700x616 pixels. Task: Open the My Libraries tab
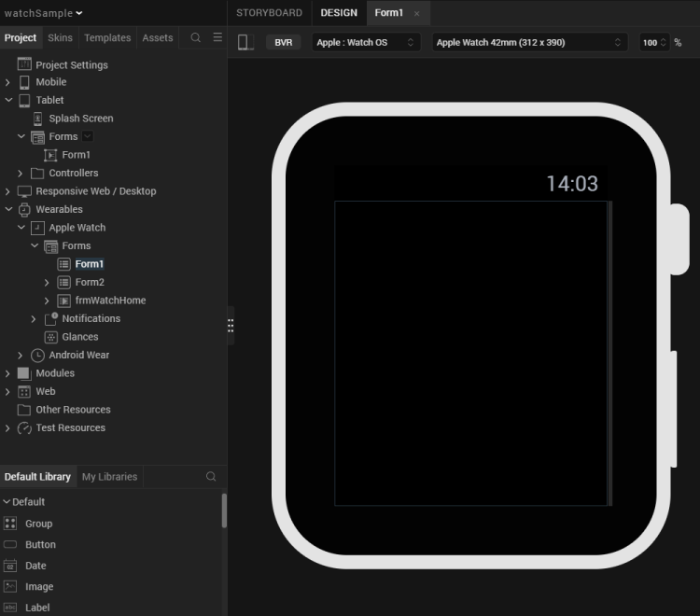pos(109,477)
